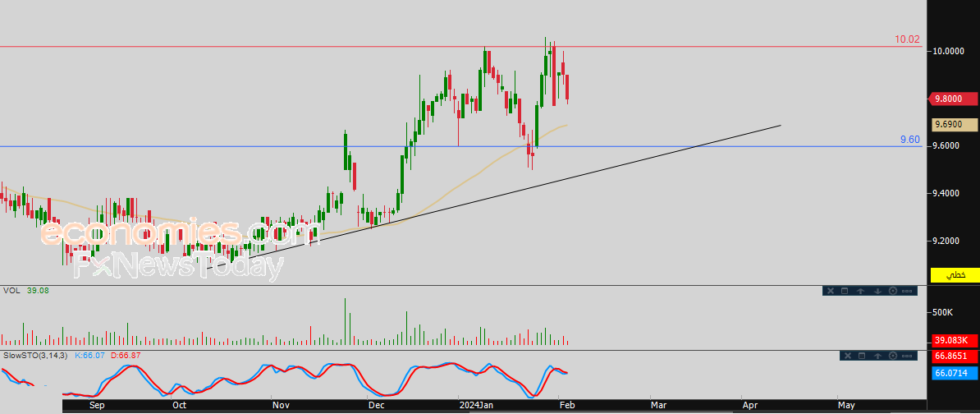Click the yellow Arabic chart-type label
The width and height of the screenshot is (980, 414).
954,274
